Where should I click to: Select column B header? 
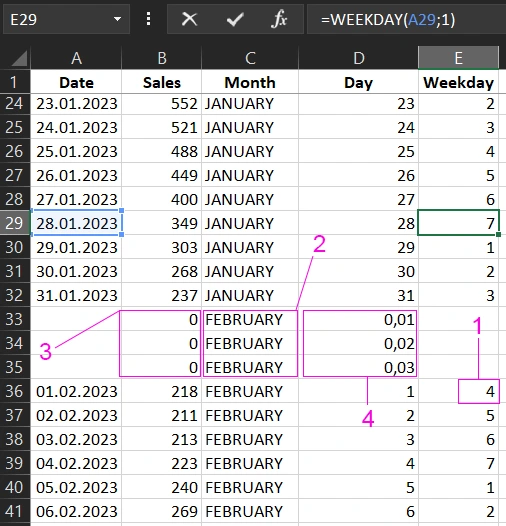[x=162, y=58]
